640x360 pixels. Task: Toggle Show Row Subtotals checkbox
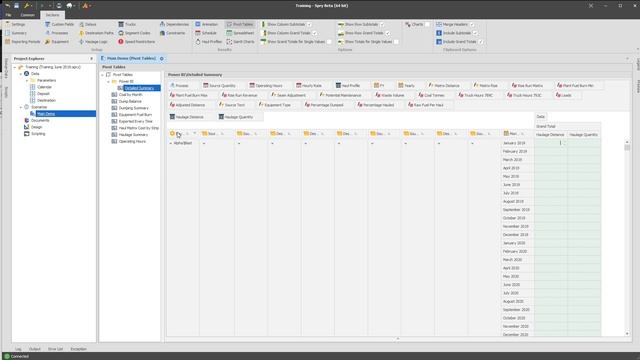click(x=382, y=24)
